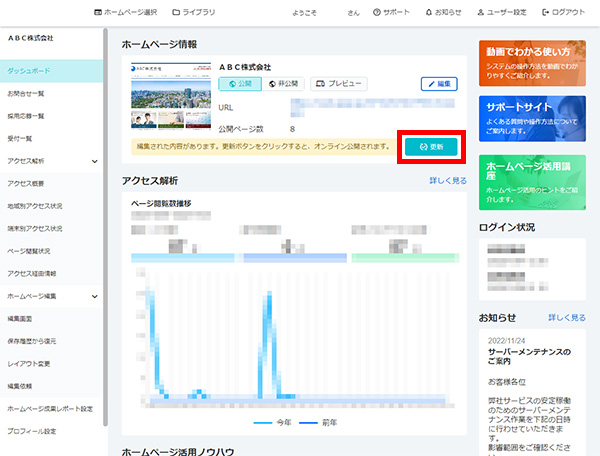600x456 pixels.
Task: Open the プレビュー view
Action: 339,84
